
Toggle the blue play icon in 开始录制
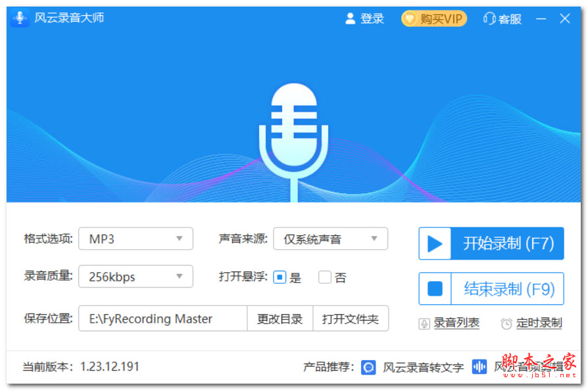pos(435,243)
